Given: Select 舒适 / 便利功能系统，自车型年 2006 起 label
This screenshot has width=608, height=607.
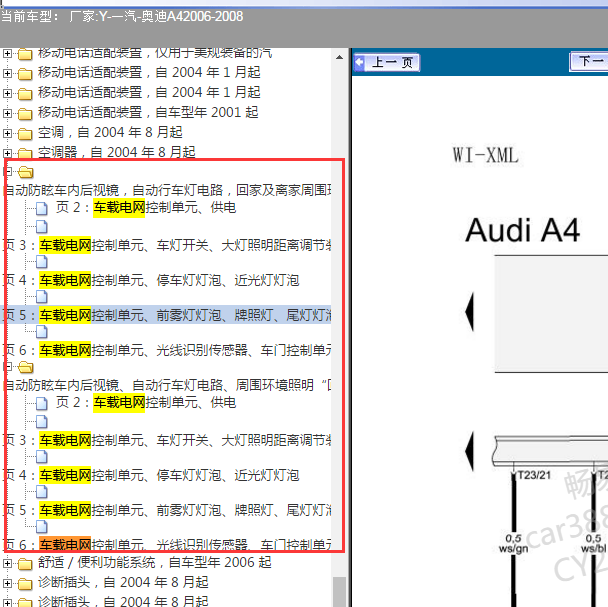Looking at the screenshot, I should (155, 562).
